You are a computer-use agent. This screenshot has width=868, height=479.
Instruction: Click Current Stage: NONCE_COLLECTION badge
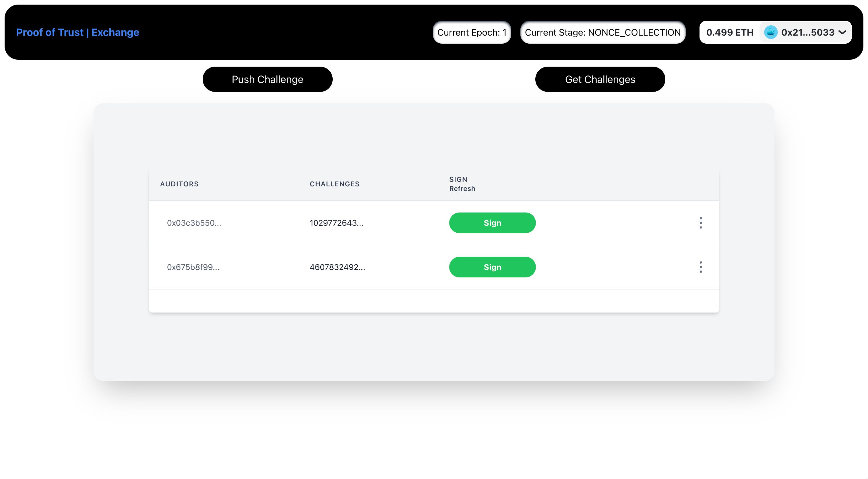(603, 32)
